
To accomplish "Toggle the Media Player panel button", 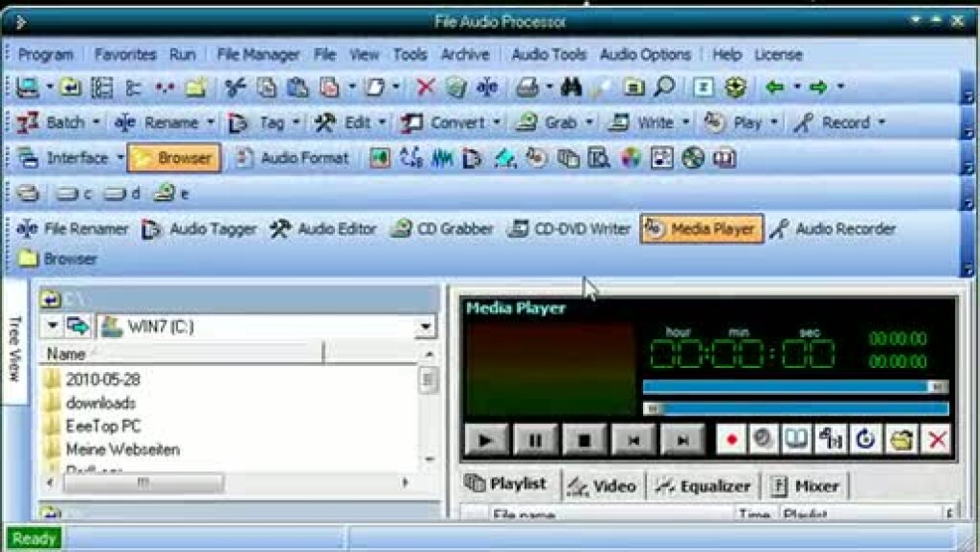I will pyautogui.click(x=702, y=229).
